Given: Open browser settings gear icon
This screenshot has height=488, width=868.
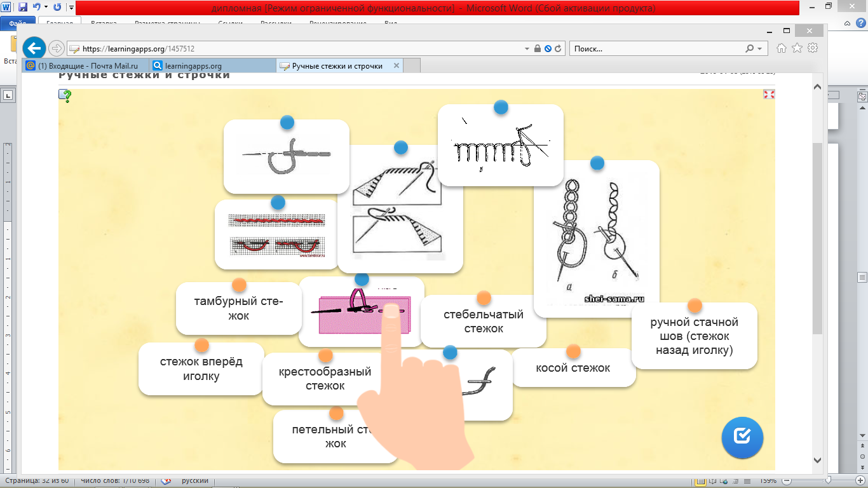Looking at the screenshot, I should 812,48.
